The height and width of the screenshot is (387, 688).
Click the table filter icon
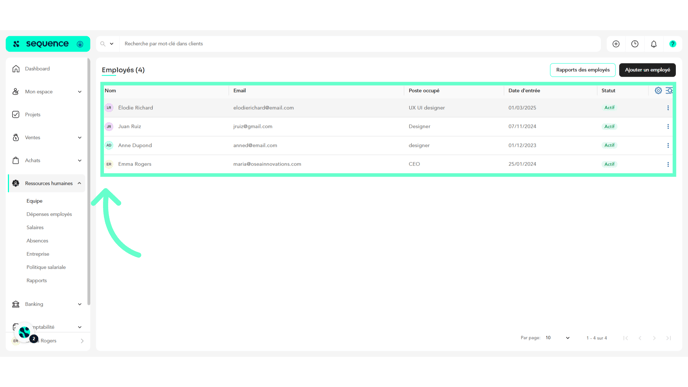(x=669, y=90)
